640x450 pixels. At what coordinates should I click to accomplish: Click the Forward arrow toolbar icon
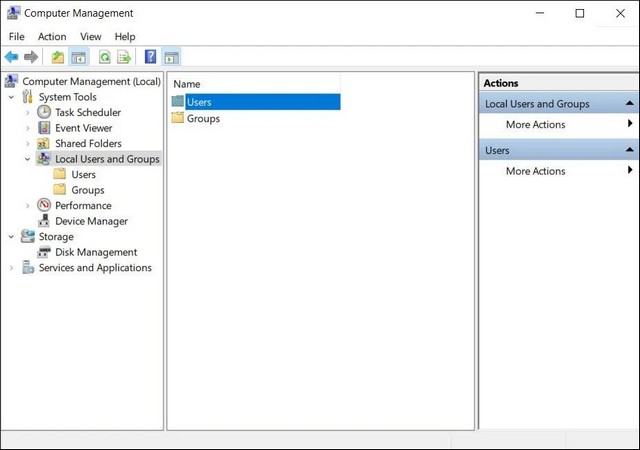31,57
